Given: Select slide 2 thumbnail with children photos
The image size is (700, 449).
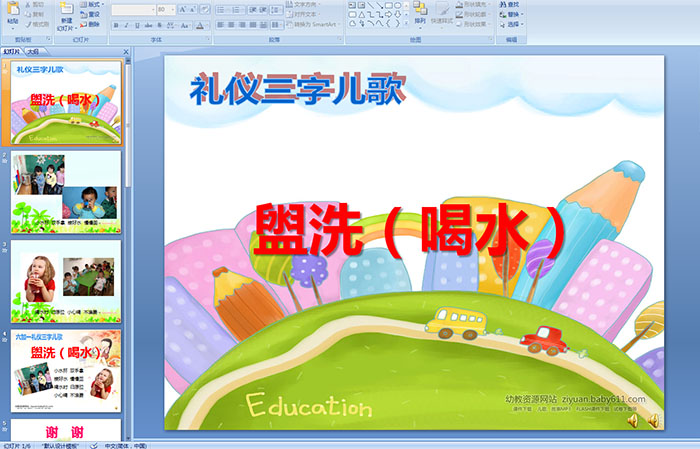Looking at the screenshot, I should tap(66, 192).
